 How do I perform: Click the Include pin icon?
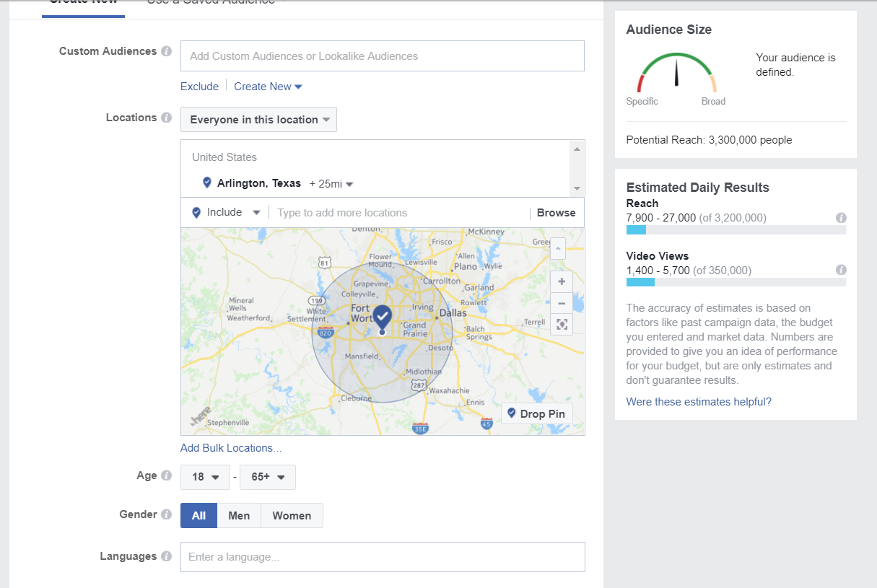click(x=196, y=213)
